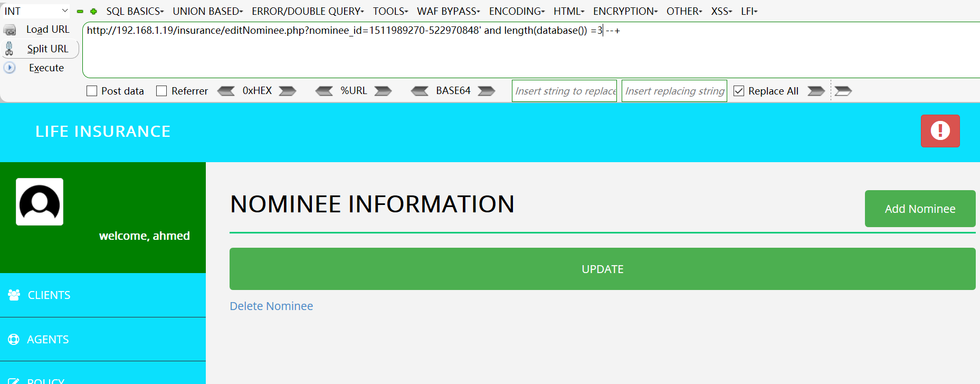Click inside the URL text area

pyautogui.click(x=531, y=50)
